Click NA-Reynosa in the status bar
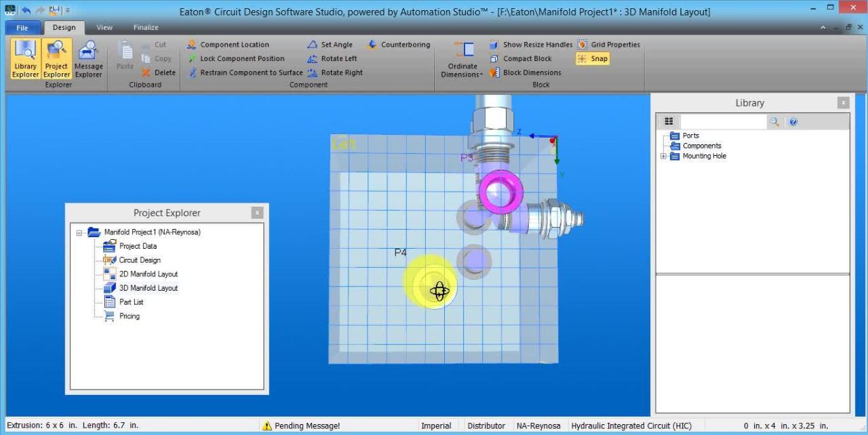Viewport: 868px width, 435px height. tap(538, 426)
